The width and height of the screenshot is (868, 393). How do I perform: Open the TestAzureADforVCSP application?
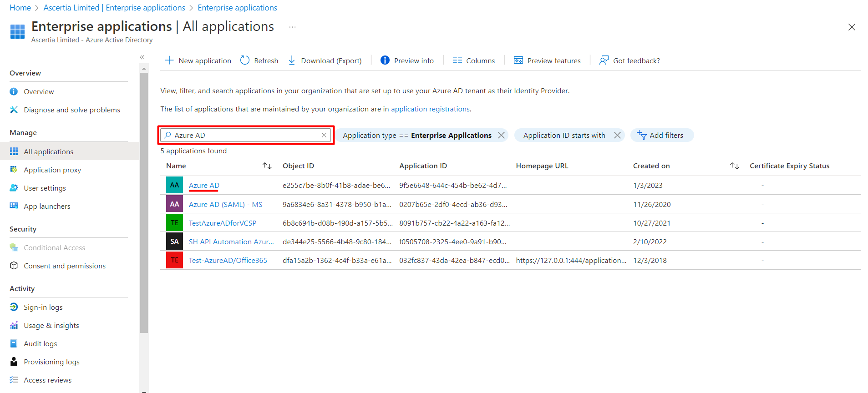[x=223, y=223]
